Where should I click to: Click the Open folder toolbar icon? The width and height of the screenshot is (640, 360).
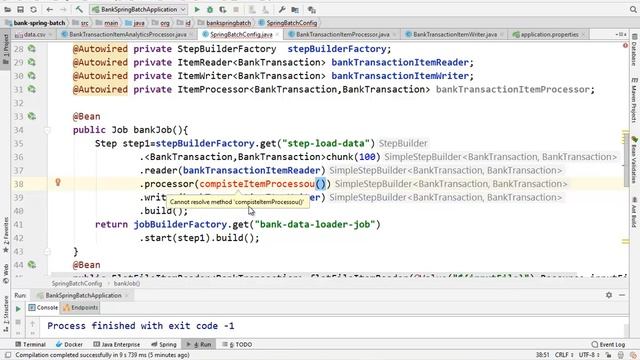7,9
